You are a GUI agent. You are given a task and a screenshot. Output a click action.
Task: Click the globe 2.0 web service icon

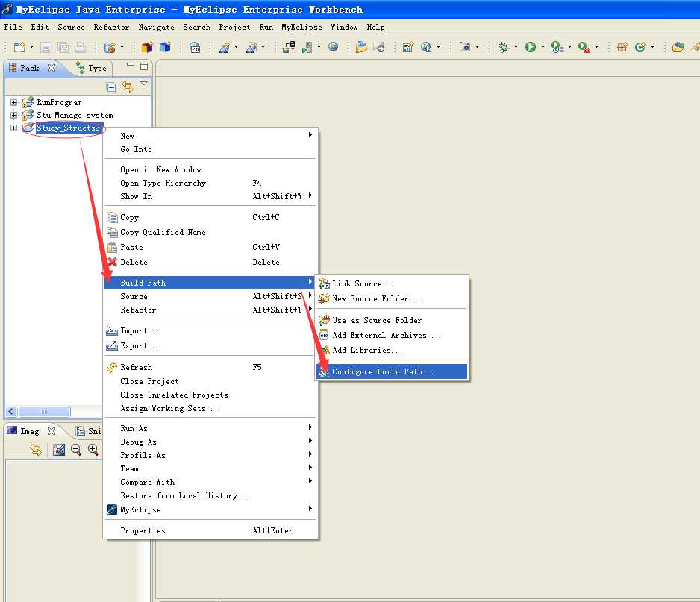(x=195, y=47)
